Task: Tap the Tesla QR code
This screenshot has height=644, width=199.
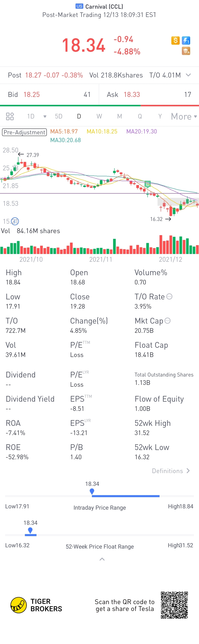Action: point(174,605)
